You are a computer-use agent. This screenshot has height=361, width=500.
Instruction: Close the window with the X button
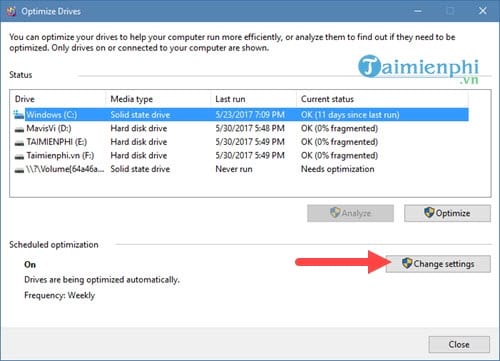tap(482, 11)
